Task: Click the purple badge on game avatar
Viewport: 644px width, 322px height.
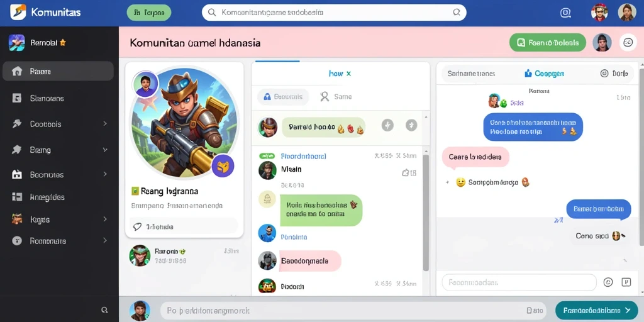Action: pyautogui.click(x=223, y=166)
